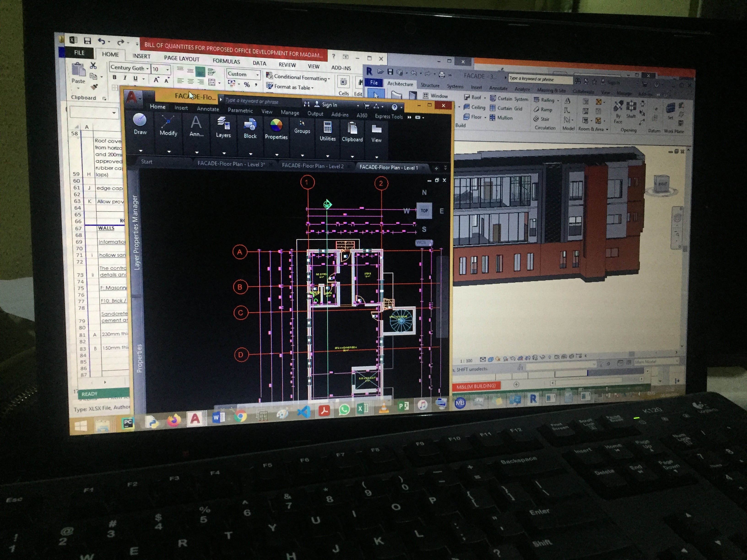747x560 pixels.
Task: Select the Ramp tool in Revit
Action: [543, 109]
